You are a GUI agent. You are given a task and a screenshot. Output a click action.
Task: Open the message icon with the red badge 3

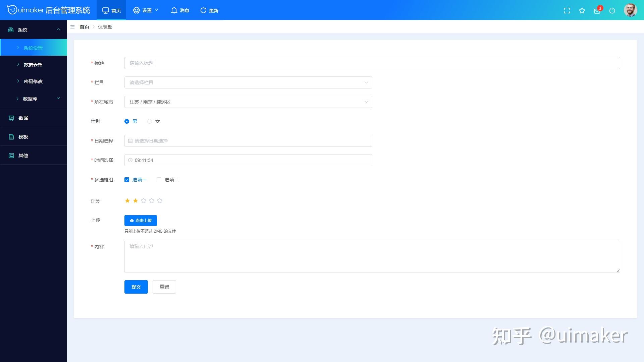(x=597, y=10)
